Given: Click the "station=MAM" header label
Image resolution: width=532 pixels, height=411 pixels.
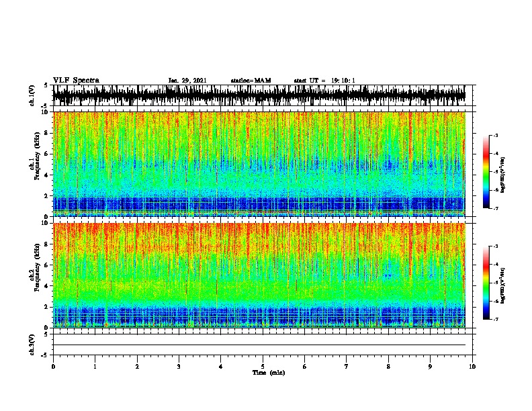Looking at the screenshot, I should pos(251,81).
